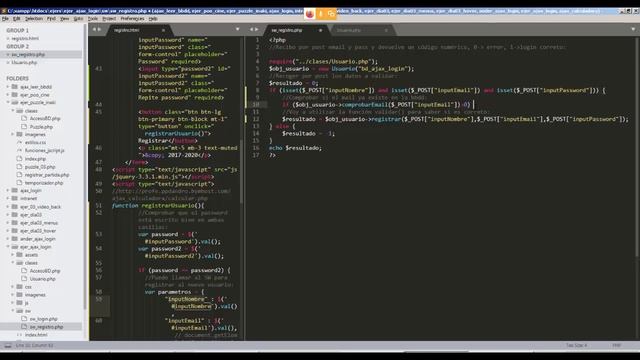Click the folder icon beside ejer_poo_cine
Screen dimensions: 640x360
pos(15,95)
